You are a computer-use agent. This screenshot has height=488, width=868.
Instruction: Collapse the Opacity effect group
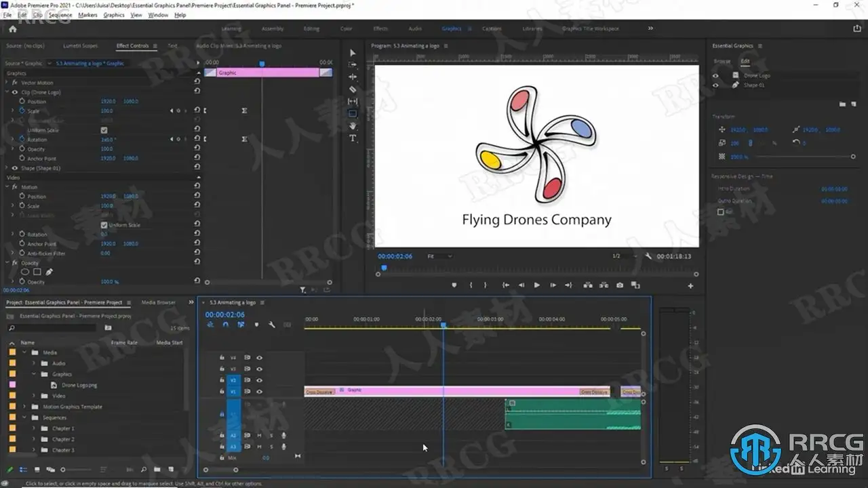pos(8,263)
